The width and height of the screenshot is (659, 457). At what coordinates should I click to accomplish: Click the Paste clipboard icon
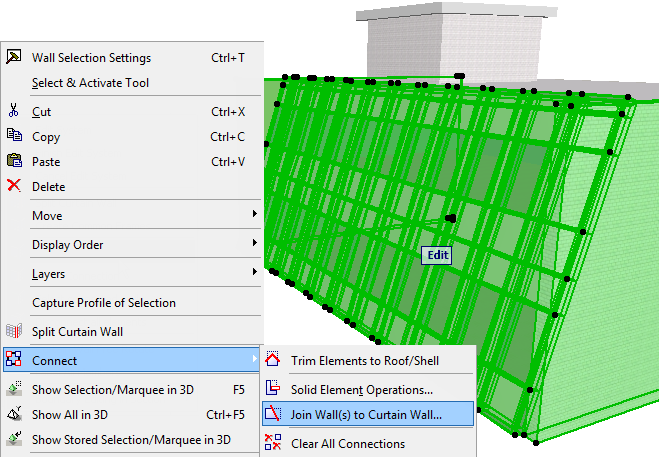[14, 161]
